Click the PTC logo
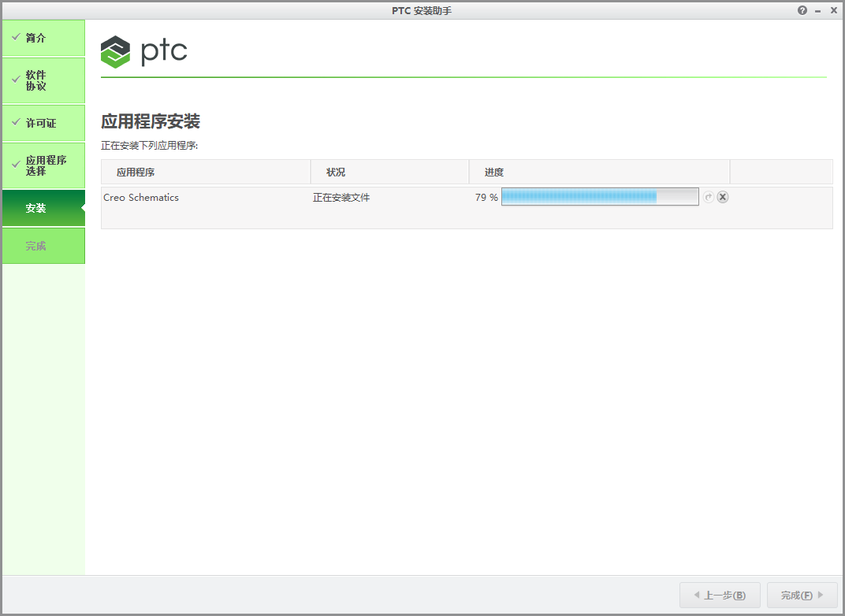The image size is (845, 616). click(144, 52)
